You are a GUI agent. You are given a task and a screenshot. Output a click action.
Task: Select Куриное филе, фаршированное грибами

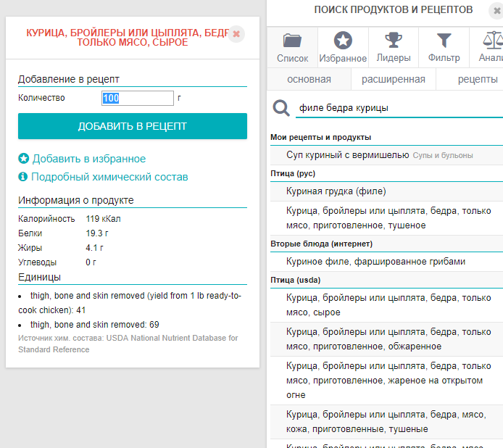(x=386, y=262)
